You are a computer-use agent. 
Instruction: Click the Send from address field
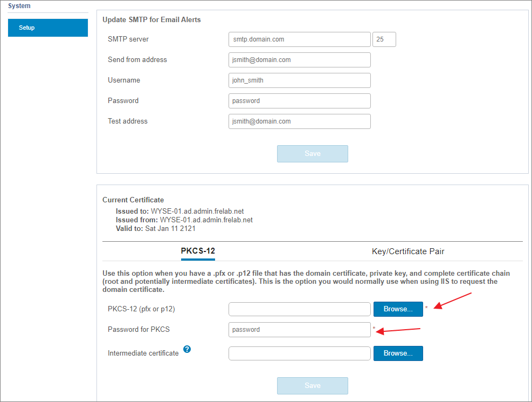pyautogui.click(x=299, y=60)
